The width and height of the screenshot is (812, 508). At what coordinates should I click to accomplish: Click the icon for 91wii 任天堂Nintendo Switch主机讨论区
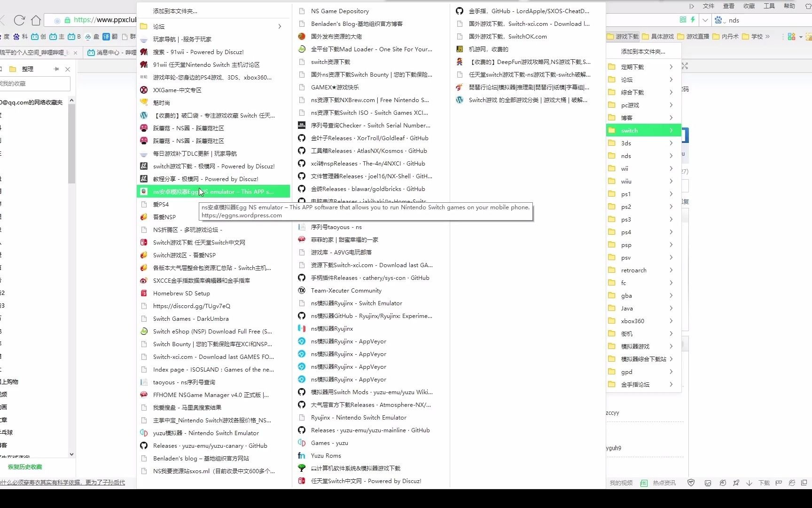click(144, 64)
